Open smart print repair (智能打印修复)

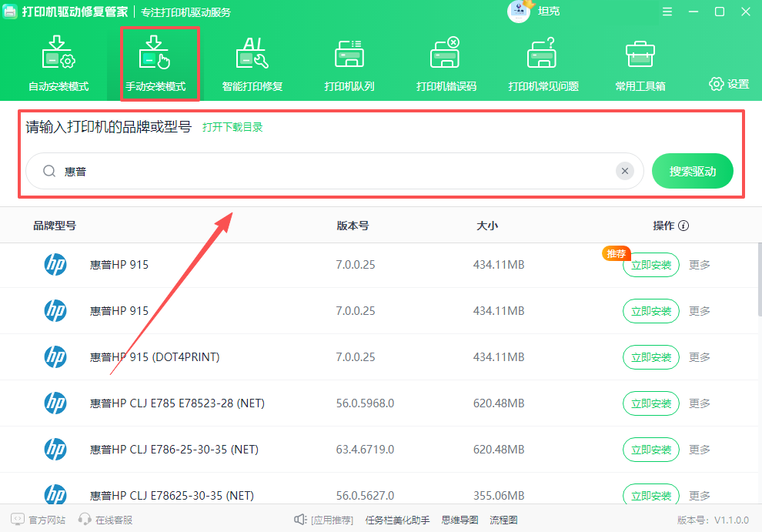(x=252, y=64)
